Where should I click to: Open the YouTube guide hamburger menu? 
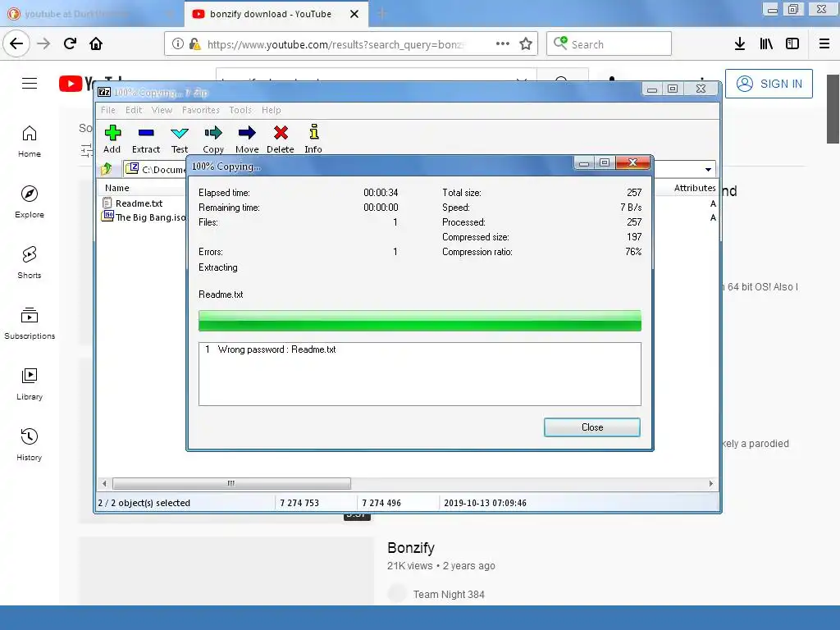click(30, 83)
